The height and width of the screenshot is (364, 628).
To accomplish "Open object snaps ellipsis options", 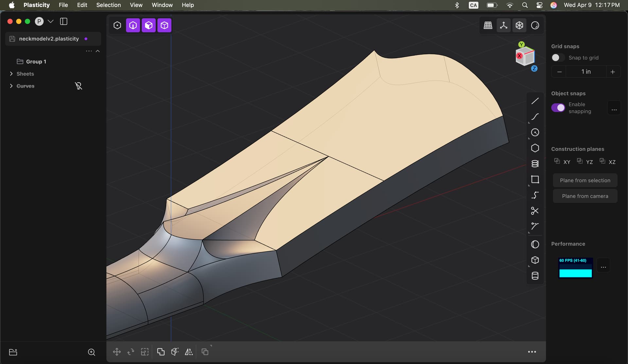I will point(614,108).
